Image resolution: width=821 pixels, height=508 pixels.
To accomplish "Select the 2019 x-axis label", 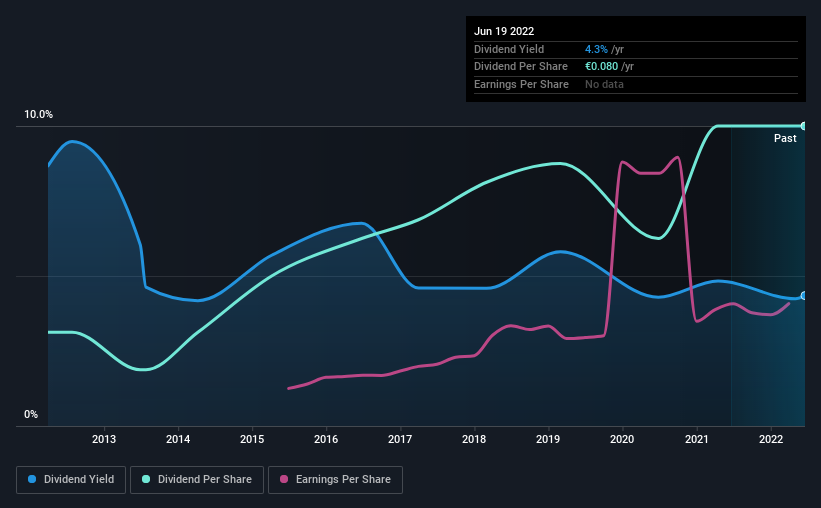I will click(x=548, y=439).
